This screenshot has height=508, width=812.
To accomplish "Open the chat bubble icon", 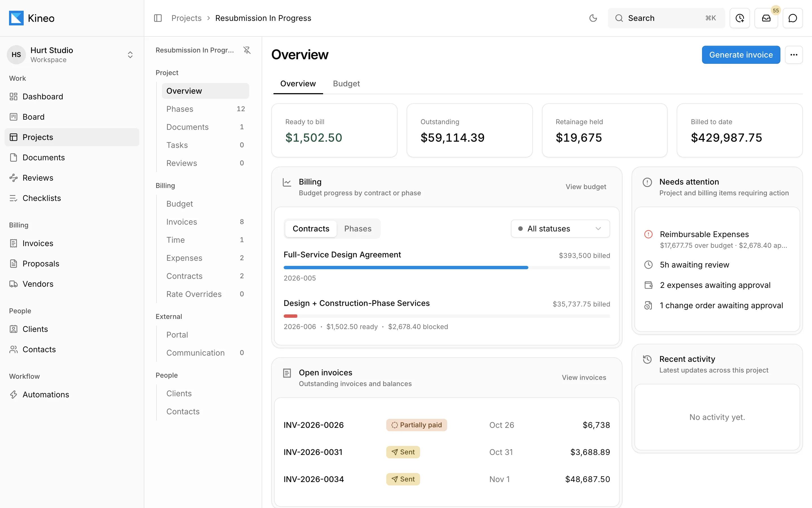I will pos(793,18).
